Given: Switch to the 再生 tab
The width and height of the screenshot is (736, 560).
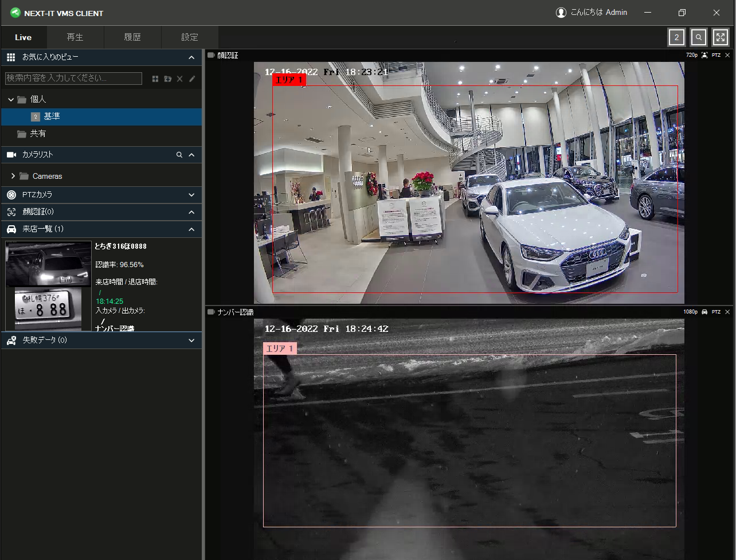Looking at the screenshot, I should coord(75,37).
